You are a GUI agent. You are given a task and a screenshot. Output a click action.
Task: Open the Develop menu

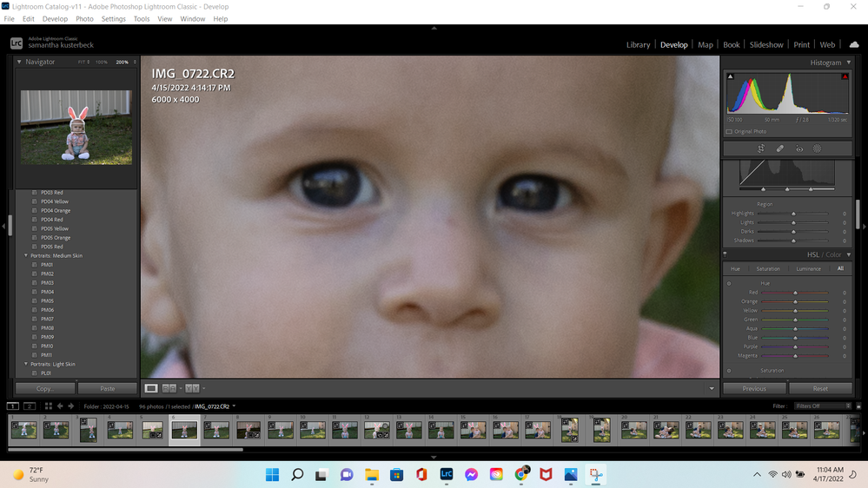(55, 19)
